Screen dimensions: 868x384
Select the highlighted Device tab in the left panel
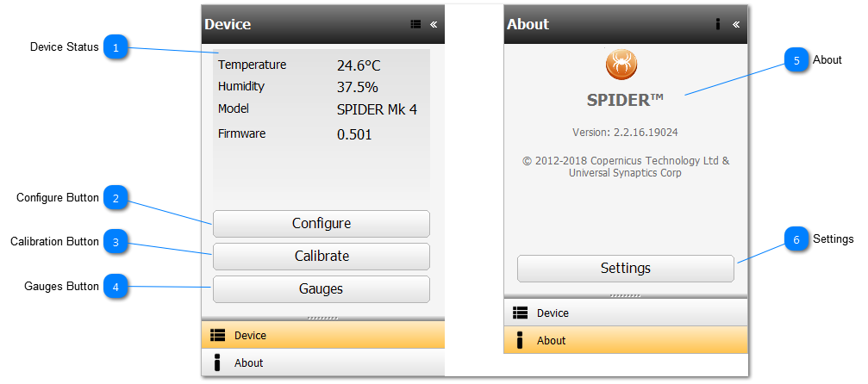(322, 336)
